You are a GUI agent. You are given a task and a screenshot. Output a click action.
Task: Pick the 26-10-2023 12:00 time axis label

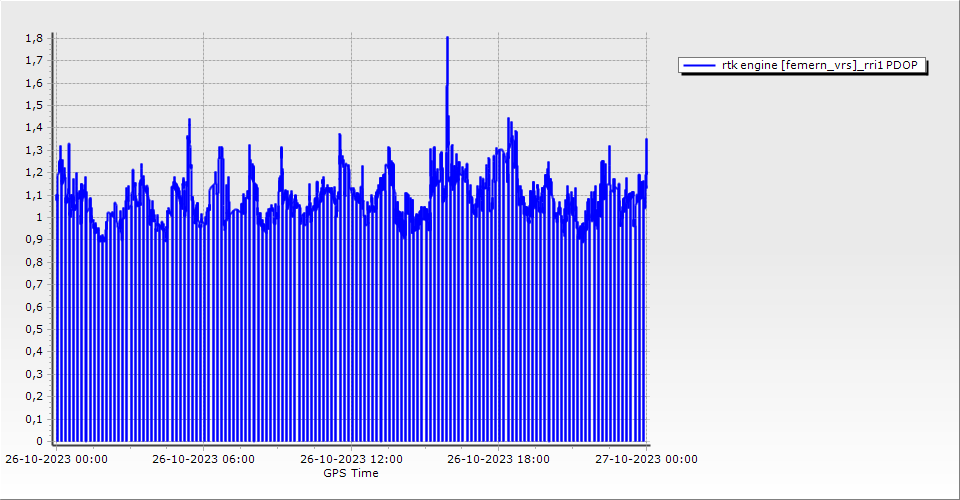351,460
